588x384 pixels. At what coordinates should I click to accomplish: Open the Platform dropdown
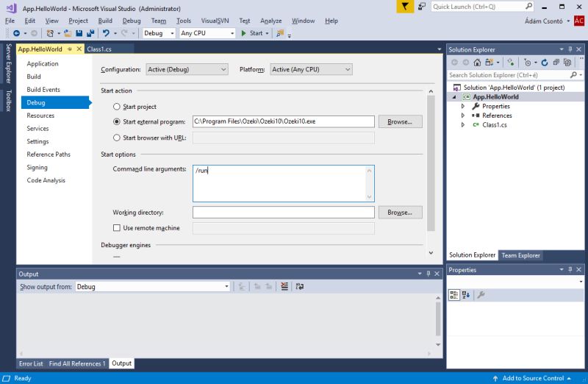click(x=311, y=69)
